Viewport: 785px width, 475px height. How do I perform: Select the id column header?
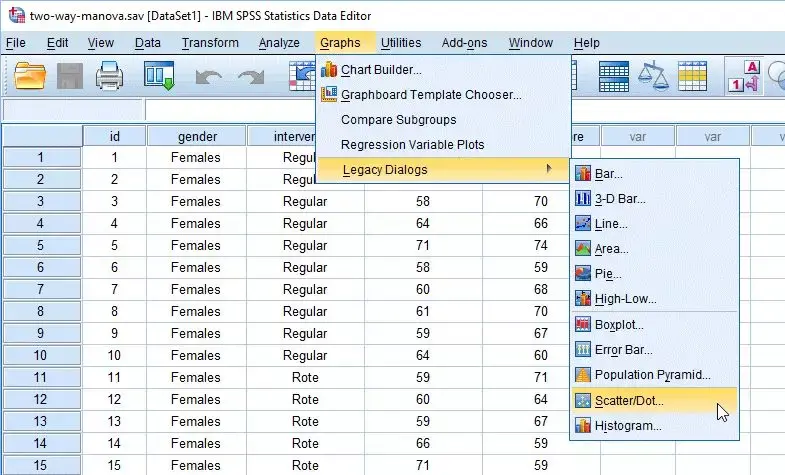[x=115, y=136]
